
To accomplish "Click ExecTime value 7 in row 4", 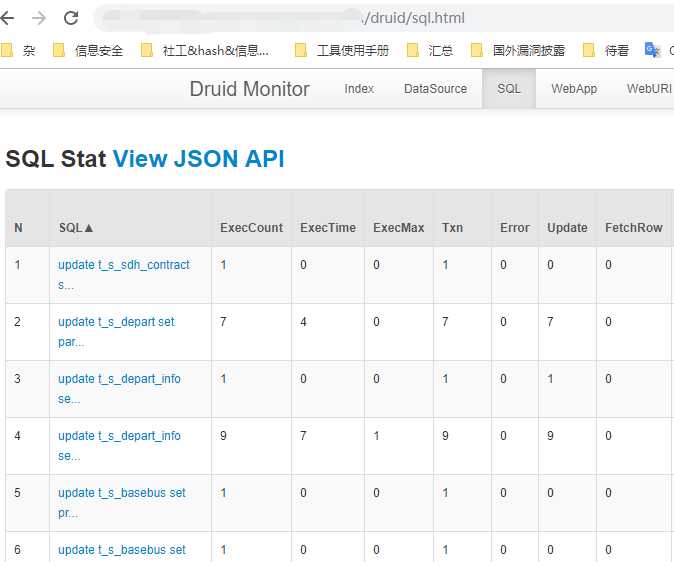I will click(303, 436).
